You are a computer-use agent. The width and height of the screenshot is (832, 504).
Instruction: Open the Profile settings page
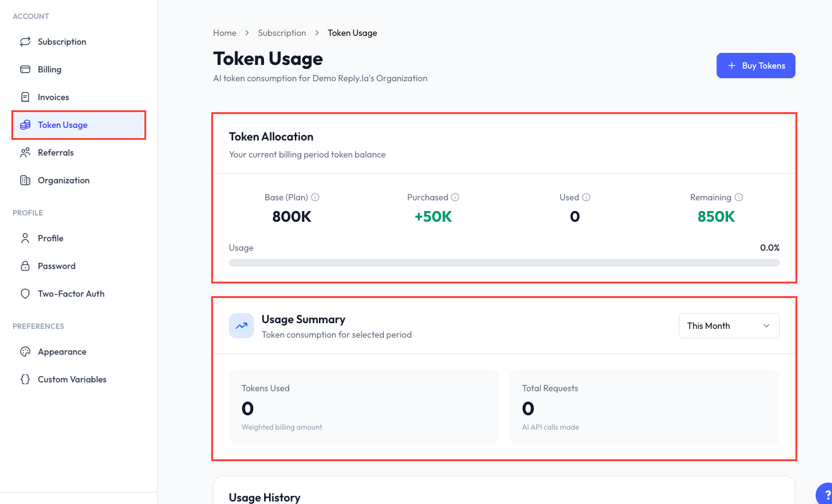click(79, 238)
